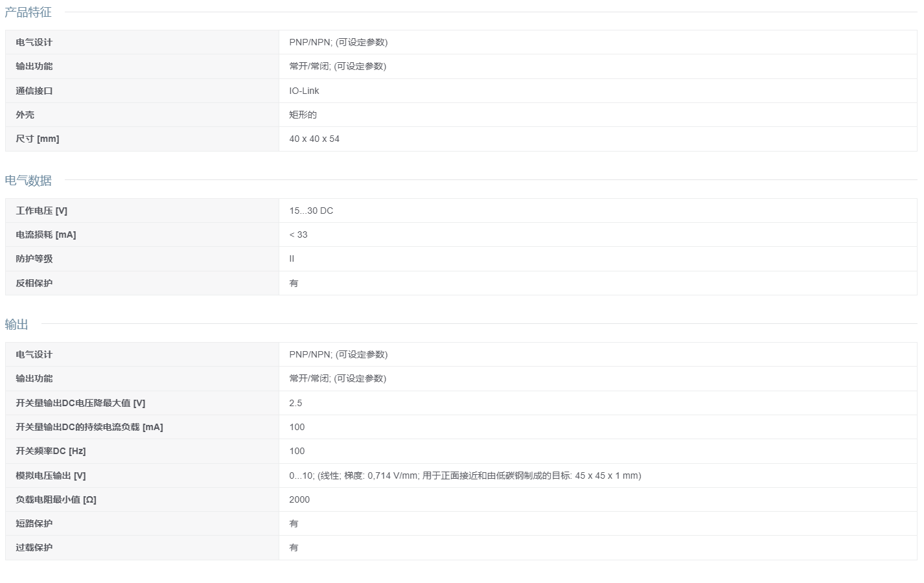The width and height of the screenshot is (924, 583).
Task: Select the 尺寸 [mm] label
Action: coord(38,139)
